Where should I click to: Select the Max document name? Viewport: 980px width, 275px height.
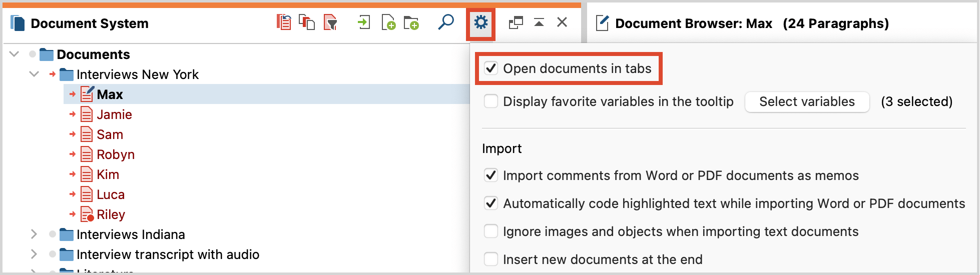pyautogui.click(x=110, y=94)
